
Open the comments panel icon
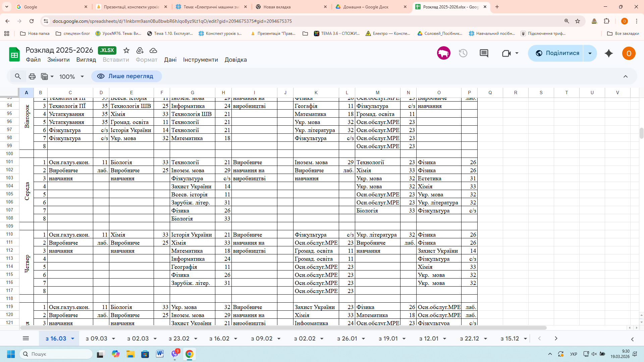(484, 53)
